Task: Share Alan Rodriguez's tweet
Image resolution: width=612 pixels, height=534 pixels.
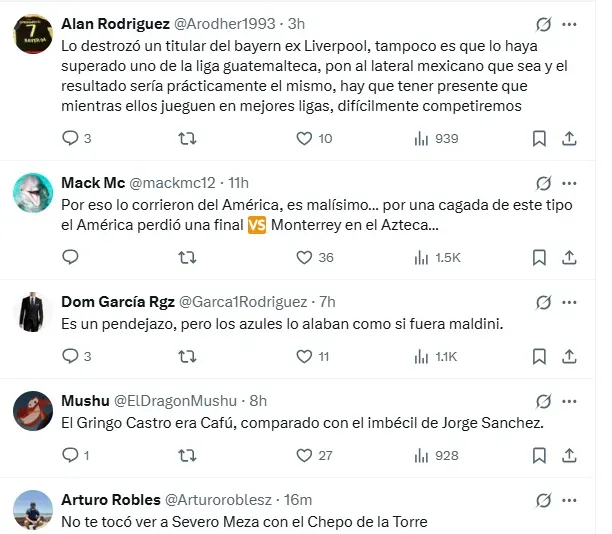Action: (568, 139)
